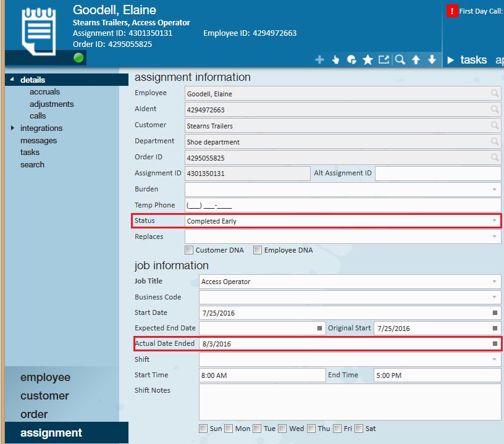Open the Burden dropdown
The image size is (504, 444).
tap(494, 190)
